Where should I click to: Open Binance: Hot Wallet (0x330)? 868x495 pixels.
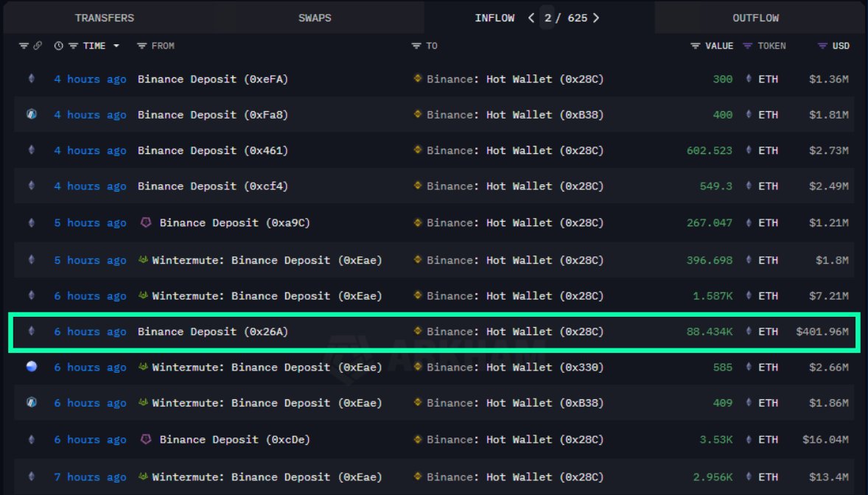pos(515,367)
